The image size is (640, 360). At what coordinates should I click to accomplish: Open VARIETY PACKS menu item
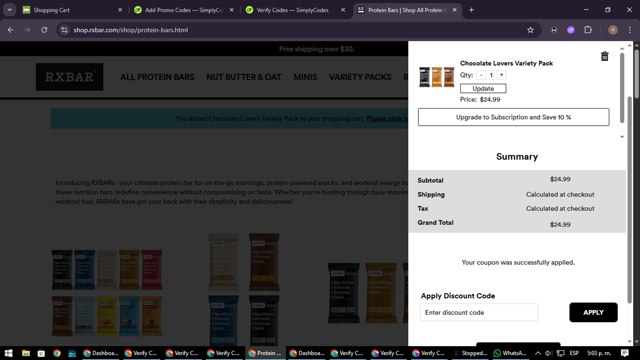360,77
